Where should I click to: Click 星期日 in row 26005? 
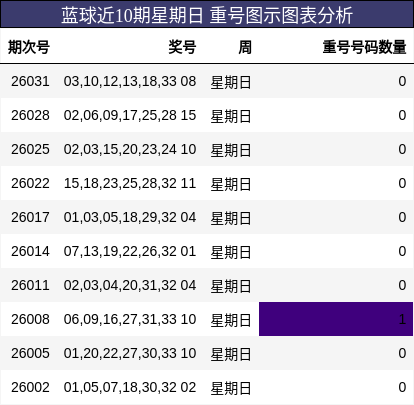[x=231, y=354]
